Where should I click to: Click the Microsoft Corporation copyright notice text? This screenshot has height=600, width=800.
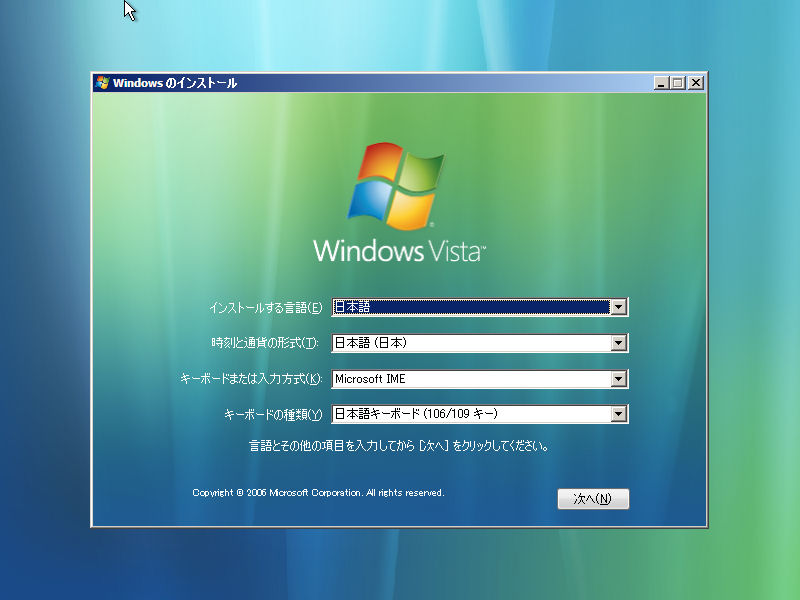[x=318, y=493]
